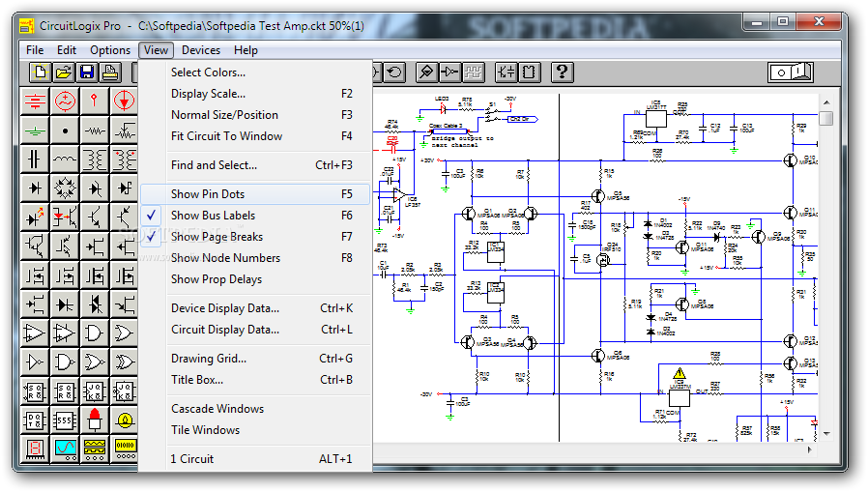This screenshot has height=492, width=868.
Task: Click horizontal scrollbar right arrow
Action: pos(809,449)
